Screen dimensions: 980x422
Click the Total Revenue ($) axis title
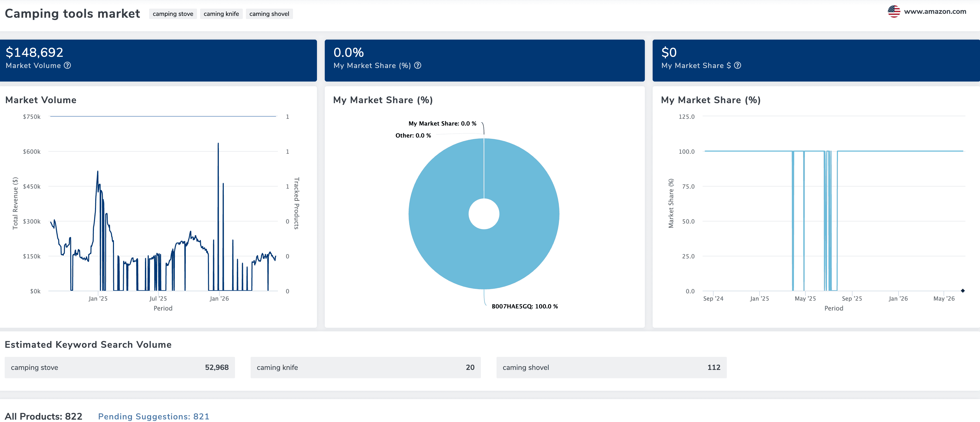click(x=15, y=203)
